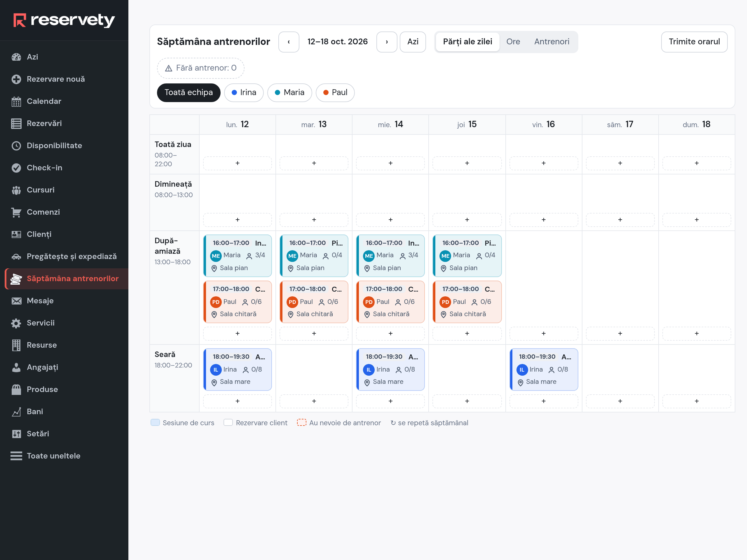Viewport: 747px width, 560px height.
Task: Open Friday's 18:00–19:30 Irina session card
Action: point(544,369)
